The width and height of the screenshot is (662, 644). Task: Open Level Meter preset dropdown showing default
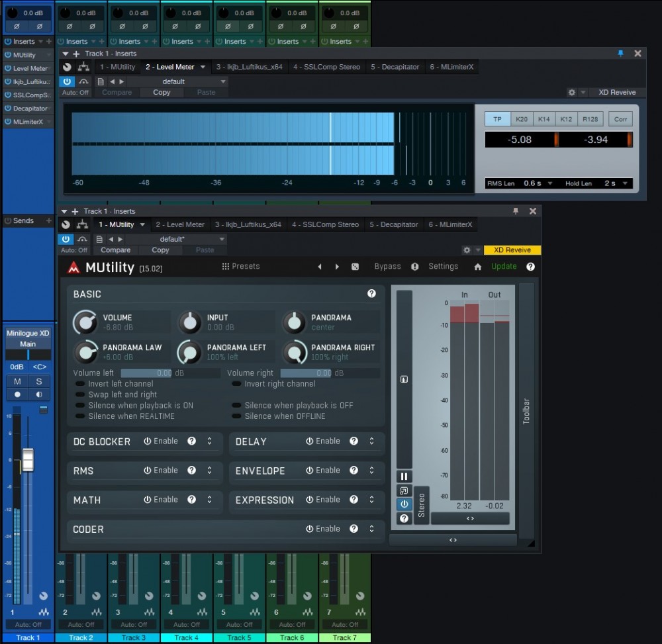[x=177, y=81]
